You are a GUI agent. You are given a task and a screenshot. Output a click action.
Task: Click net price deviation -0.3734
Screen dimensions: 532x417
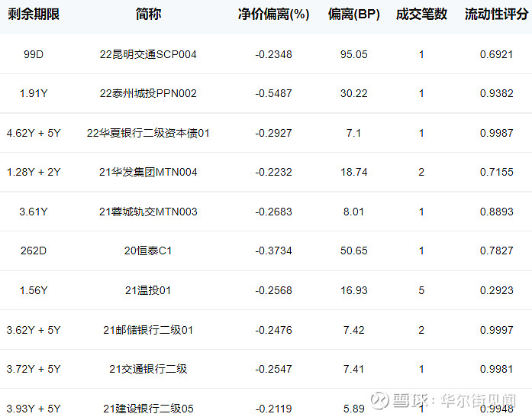(x=273, y=251)
